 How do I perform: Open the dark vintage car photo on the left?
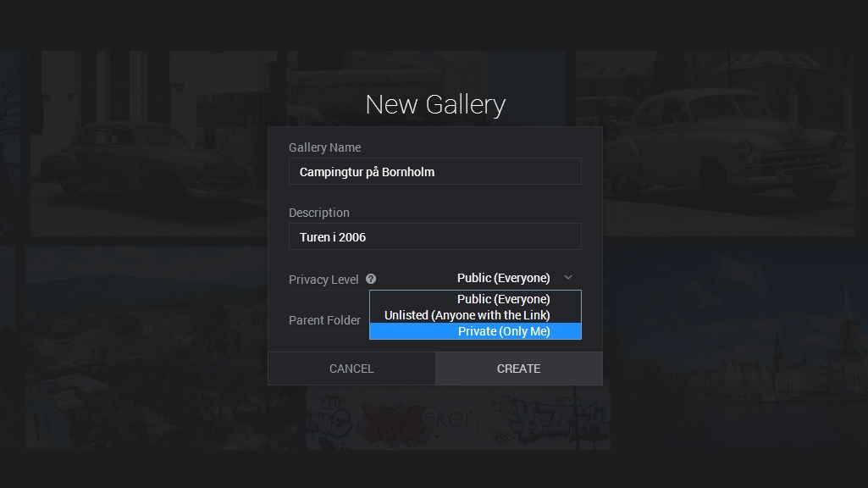coord(148,144)
